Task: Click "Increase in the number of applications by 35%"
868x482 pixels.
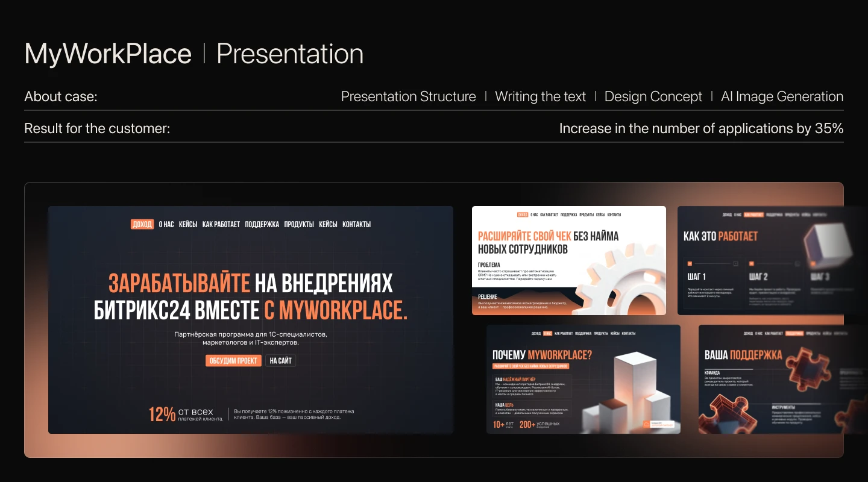Action: 702,128
